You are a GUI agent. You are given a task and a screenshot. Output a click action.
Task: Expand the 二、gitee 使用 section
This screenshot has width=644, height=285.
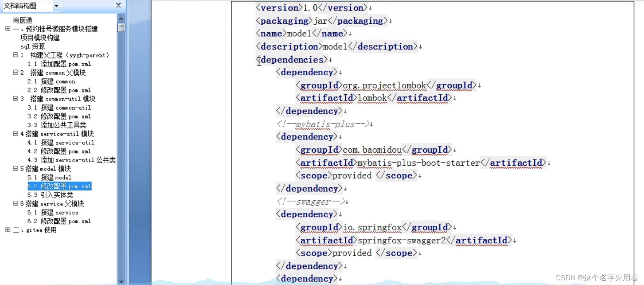coord(8,230)
